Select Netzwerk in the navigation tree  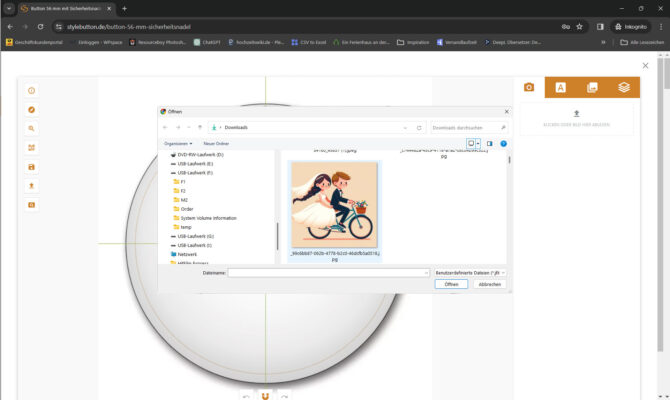click(x=187, y=254)
